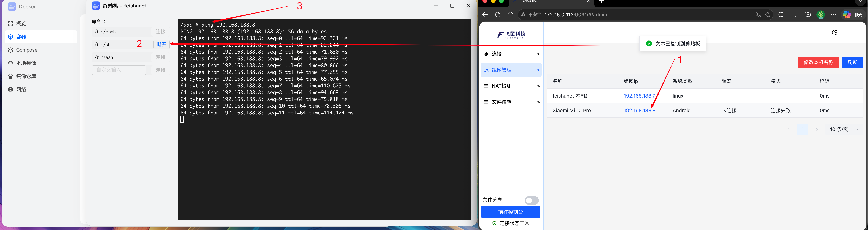Screen dimensions: 868x230
Task: Open a new browser tab
Action: pyautogui.click(x=602, y=1)
